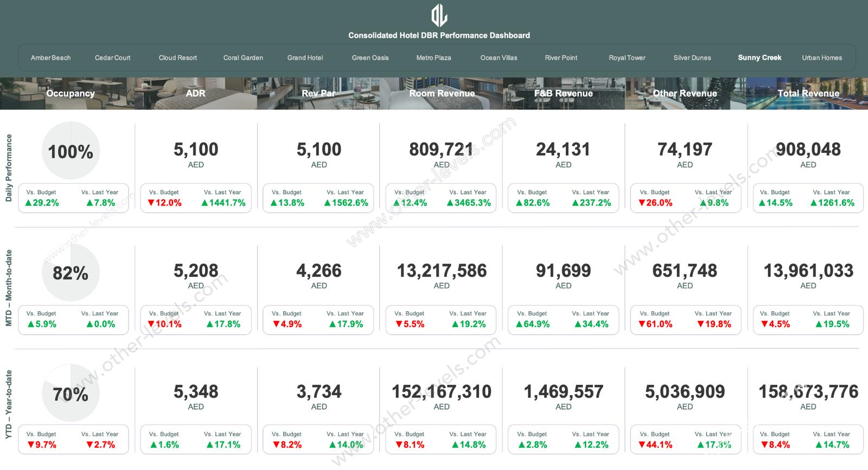This screenshot has height=470, width=868.
Task: Click the Occupancy header image
Action: (67, 93)
